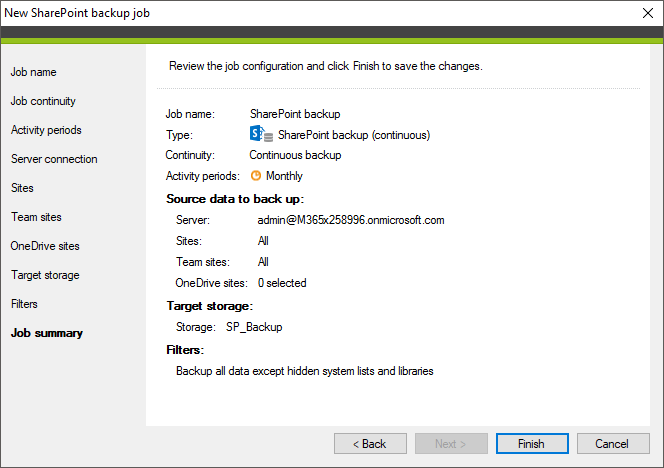Image resolution: width=664 pixels, height=468 pixels.
Task: Go to the Job continuity step
Action: (43, 101)
